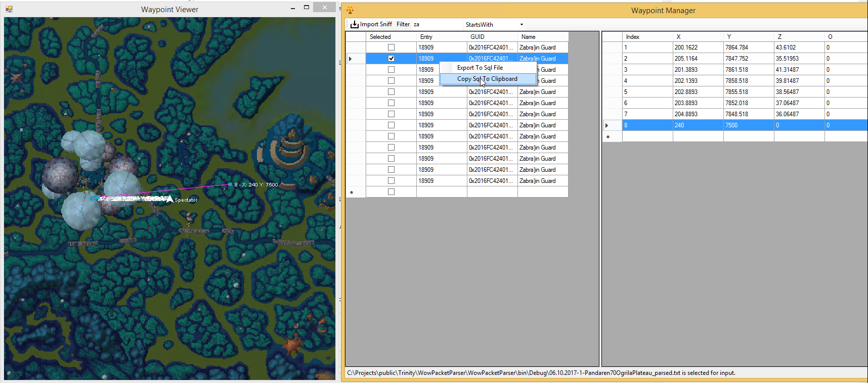Select waypoint Y cell 7847.752
The width and height of the screenshot is (868, 383).
[749, 59]
